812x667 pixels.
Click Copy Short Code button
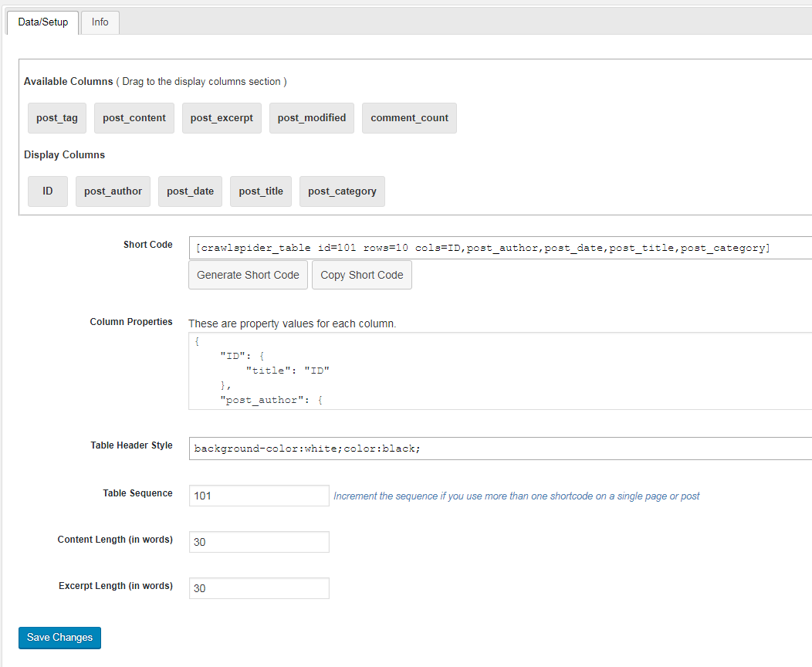tap(361, 275)
